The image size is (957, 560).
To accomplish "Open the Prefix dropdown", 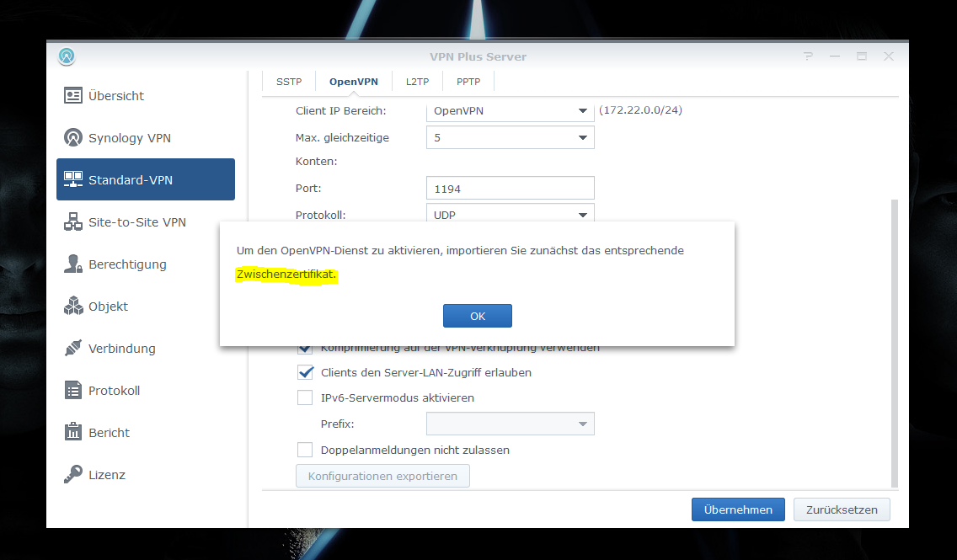I will tap(511, 424).
